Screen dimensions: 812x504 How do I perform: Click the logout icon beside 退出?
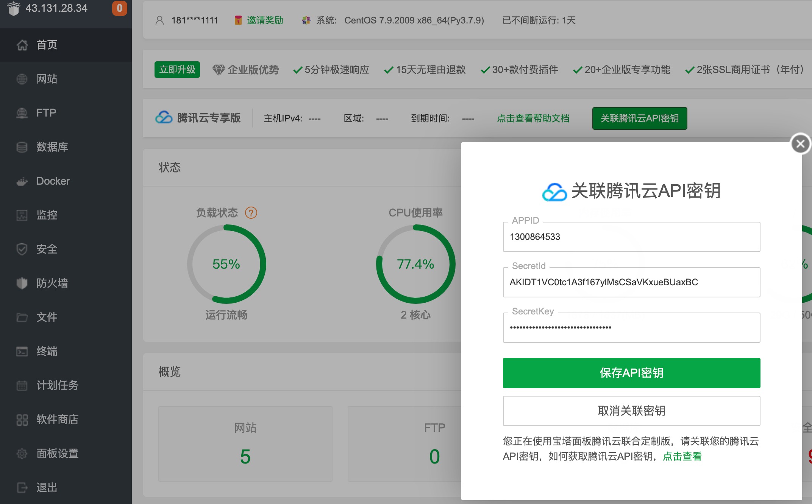22,488
